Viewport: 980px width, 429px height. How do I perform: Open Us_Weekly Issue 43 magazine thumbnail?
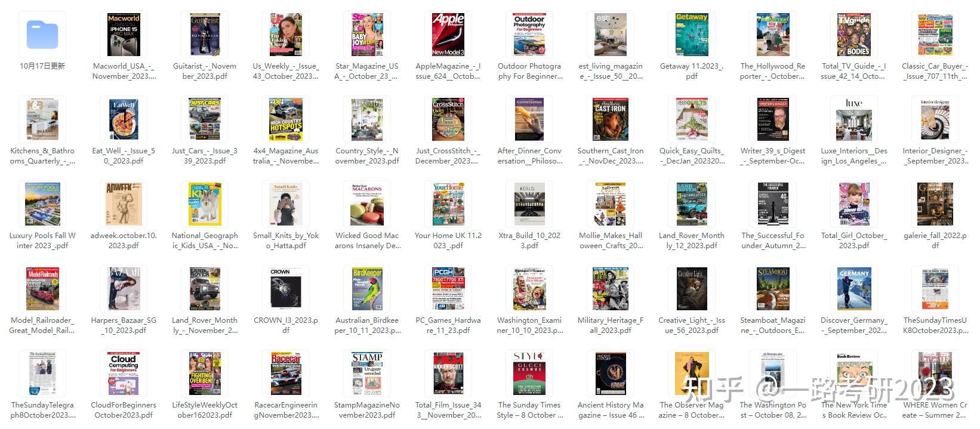click(286, 35)
